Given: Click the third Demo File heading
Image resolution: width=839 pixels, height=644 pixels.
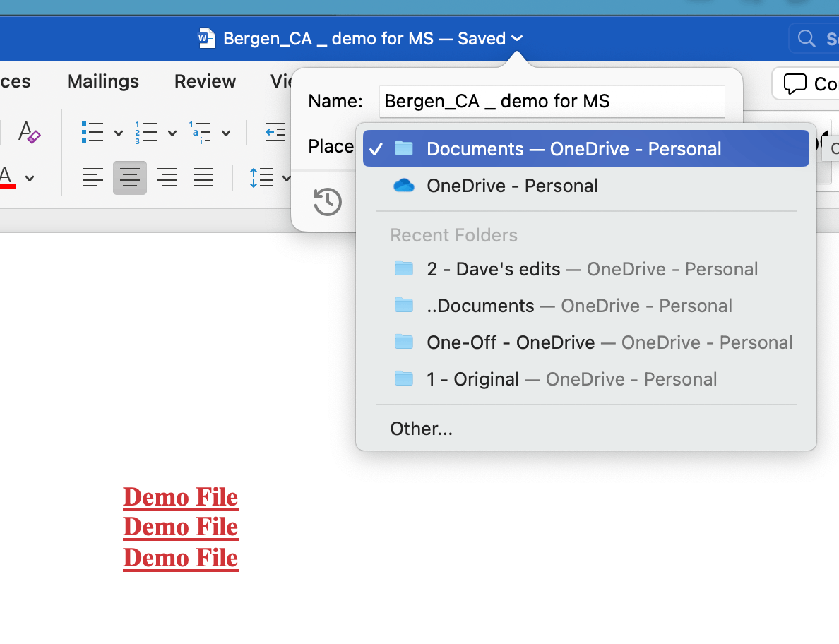Looking at the screenshot, I should [181, 559].
